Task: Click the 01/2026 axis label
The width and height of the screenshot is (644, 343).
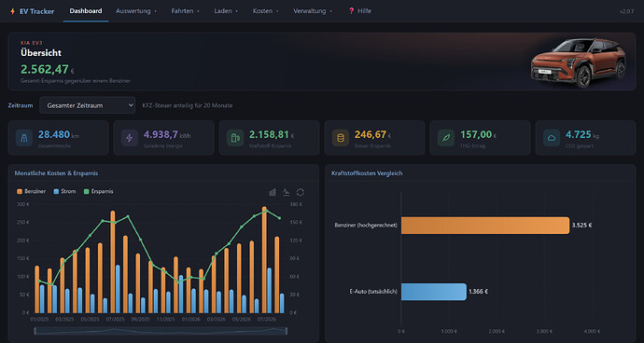Action: pyautogui.click(x=191, y=319)
